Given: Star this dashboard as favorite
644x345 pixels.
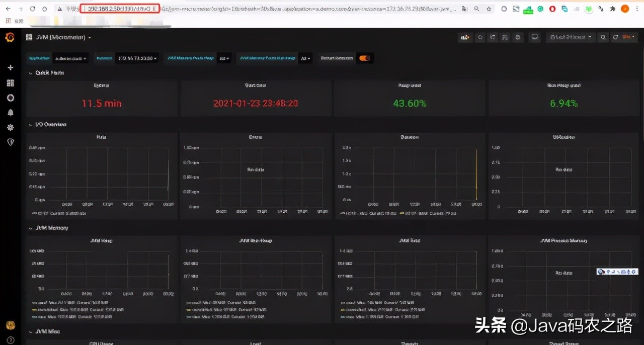Looking at the screenshot, I should coord(480,37).
